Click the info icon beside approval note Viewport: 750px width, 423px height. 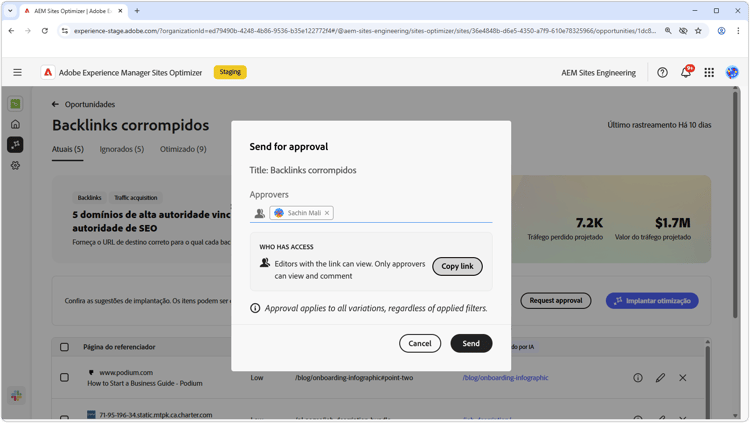tap(255, 308)
